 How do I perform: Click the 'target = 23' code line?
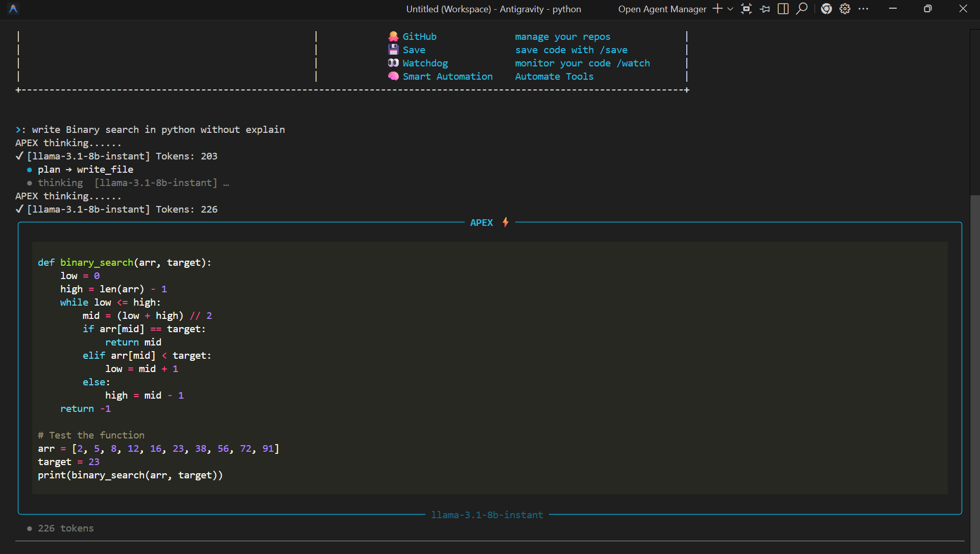pyautogui.click(x=68, y=461)
